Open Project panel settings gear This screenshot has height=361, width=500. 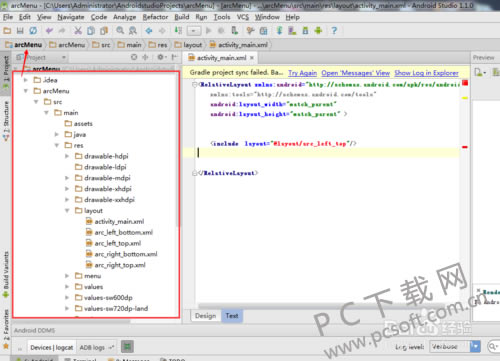point(161,57)
